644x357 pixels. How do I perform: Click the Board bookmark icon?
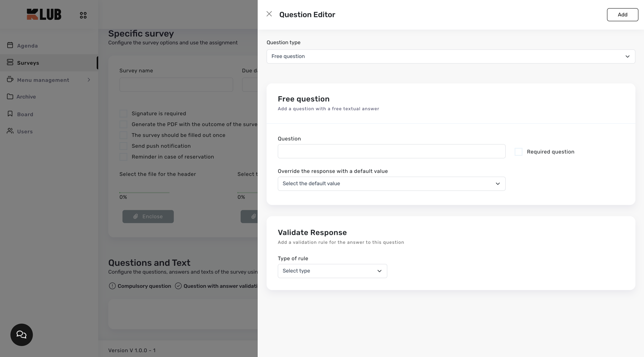point(10,114)
